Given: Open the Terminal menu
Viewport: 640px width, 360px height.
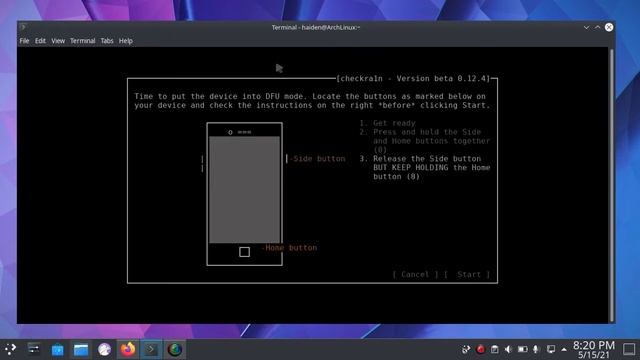Looking at the screenshot, I should pyautogui.click(x=82, y=41).
